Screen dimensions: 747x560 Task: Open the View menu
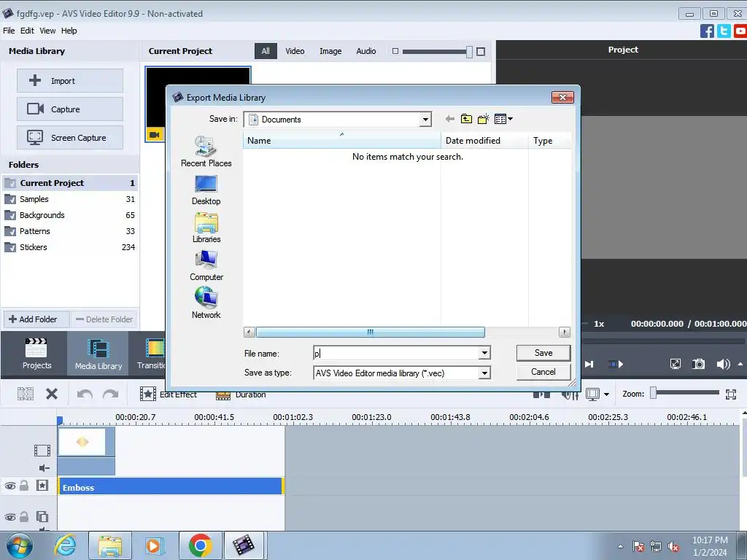(x=47, y=31)
